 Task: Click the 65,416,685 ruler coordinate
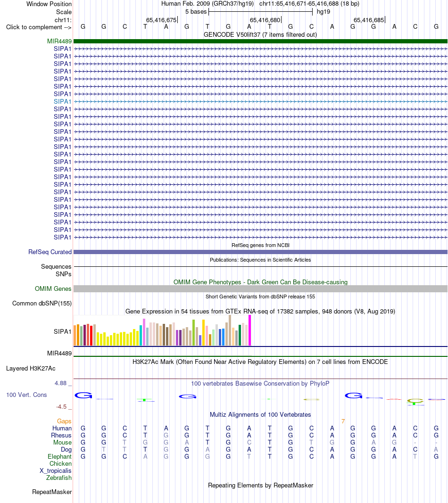click(369, 20)
